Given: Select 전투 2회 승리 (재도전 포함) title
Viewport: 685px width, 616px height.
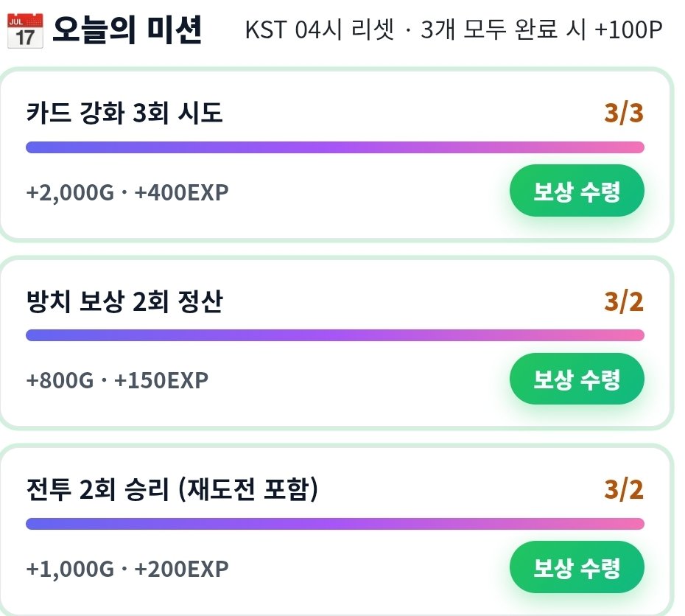Looking at the screenshot, I should [x=172, y=489].
